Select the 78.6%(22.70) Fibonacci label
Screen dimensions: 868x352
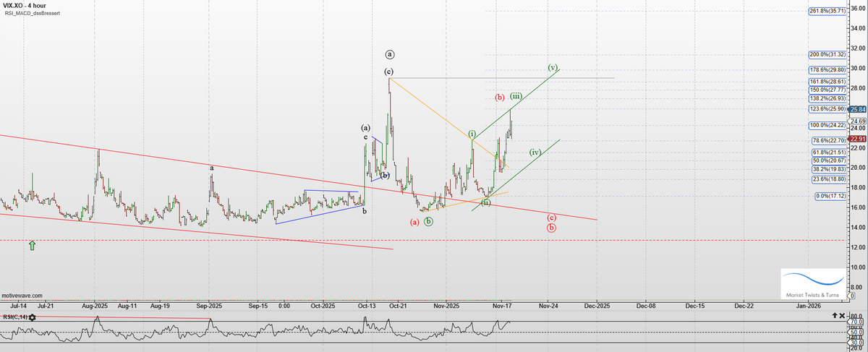tap(828, 140)
